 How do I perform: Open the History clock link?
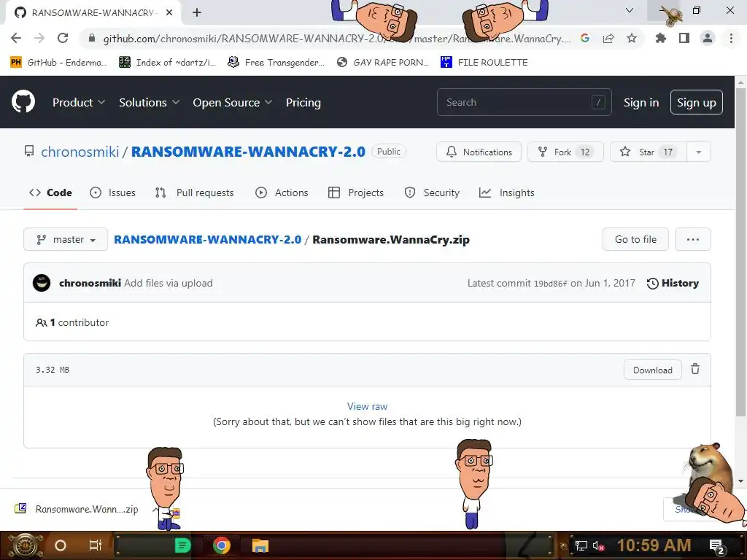(673, 283)
